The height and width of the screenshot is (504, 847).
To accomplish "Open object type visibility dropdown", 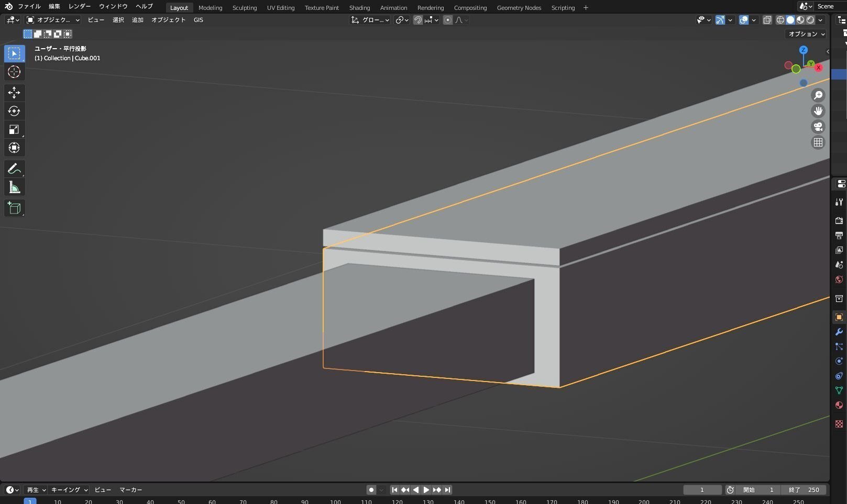I will click(703, 20).
